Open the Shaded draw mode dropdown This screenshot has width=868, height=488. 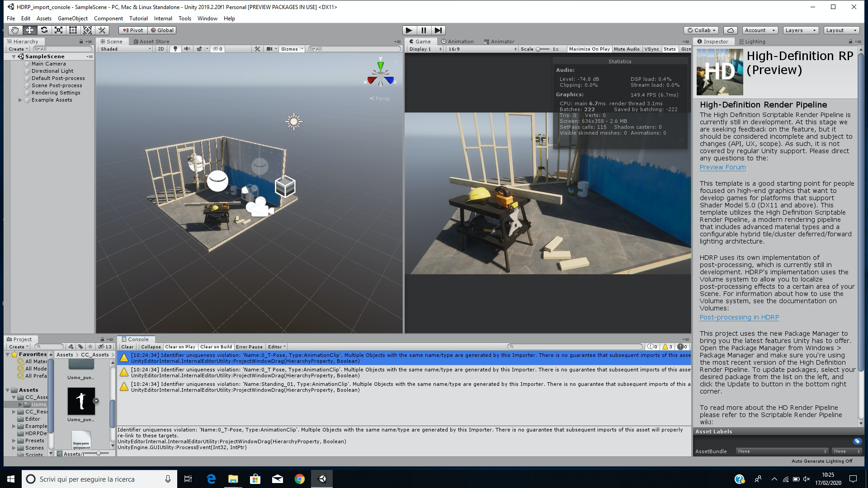coord(126,49)
